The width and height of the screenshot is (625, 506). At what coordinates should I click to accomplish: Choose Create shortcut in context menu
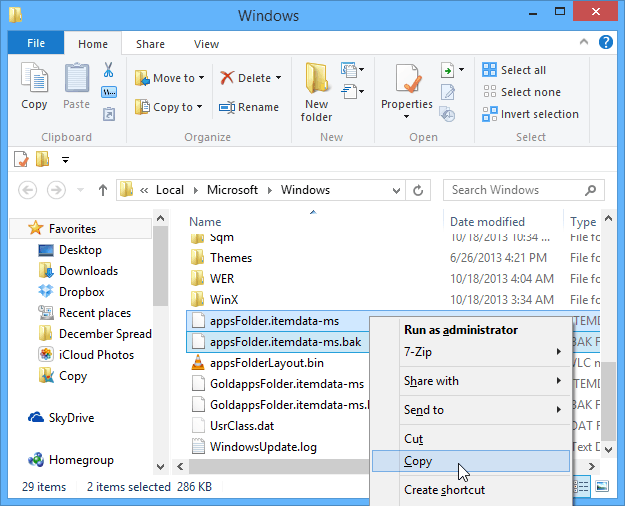(x=471, y=490)
